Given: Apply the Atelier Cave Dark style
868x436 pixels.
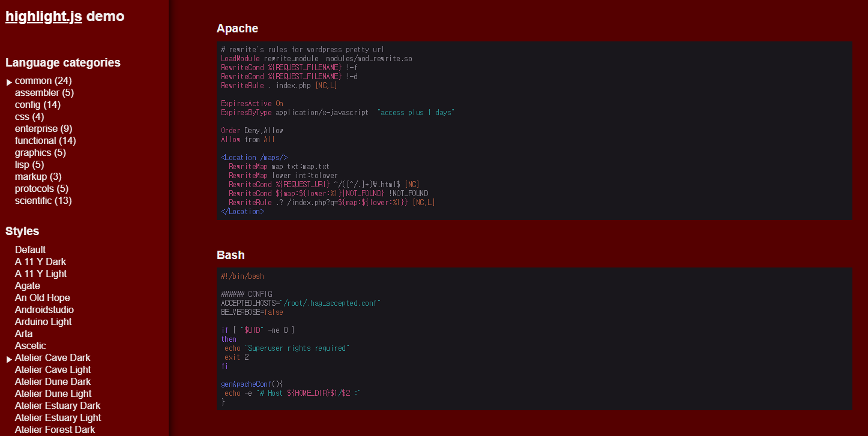Looking at the screenshot, I should (x=53, y=357).
